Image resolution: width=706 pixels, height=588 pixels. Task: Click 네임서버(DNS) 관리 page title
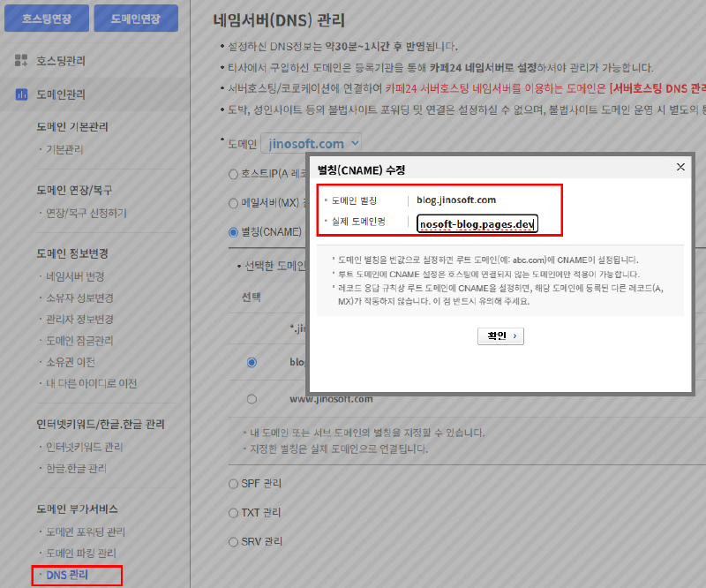coord(279,20)
